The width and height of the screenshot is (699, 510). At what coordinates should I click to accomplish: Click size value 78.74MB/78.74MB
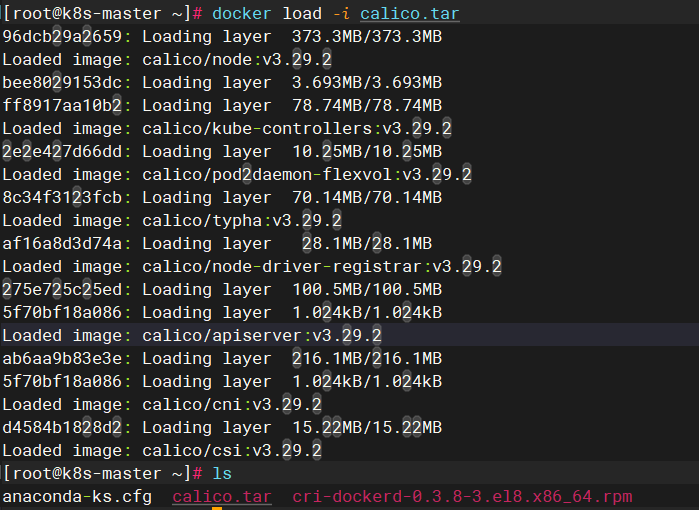tap(367, 106)
